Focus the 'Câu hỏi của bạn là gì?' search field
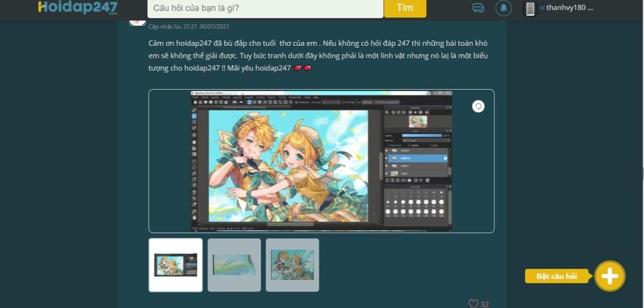 (x=265, y=8)
